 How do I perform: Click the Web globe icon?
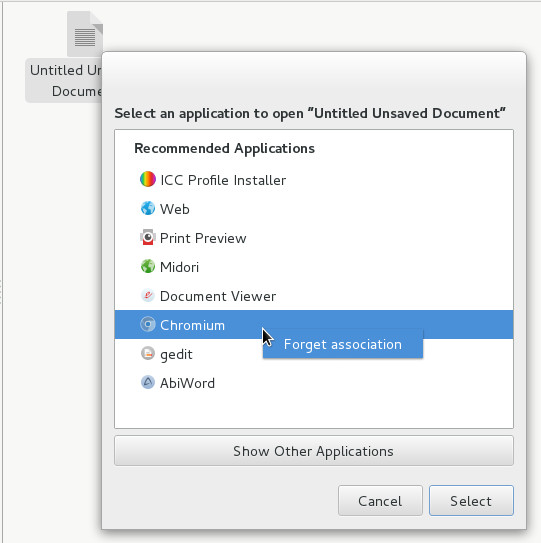click(x=148, y=208)
